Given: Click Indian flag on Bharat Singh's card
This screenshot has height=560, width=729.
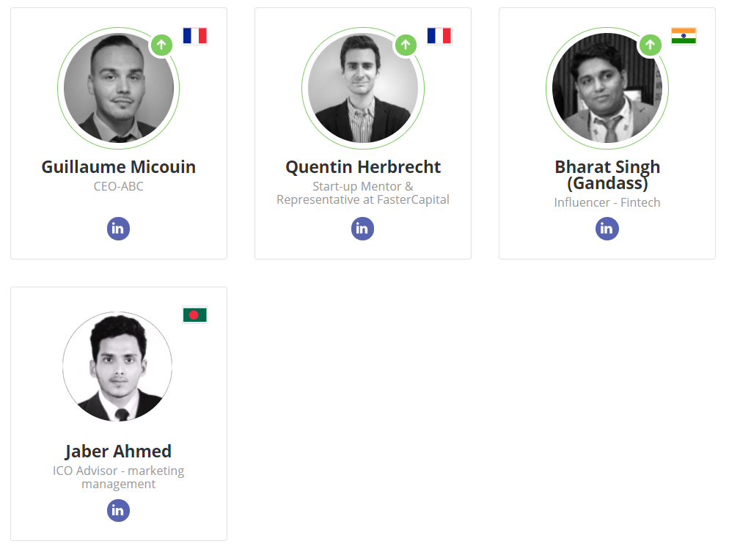Looking at the screenshot, I should [683, 36].
